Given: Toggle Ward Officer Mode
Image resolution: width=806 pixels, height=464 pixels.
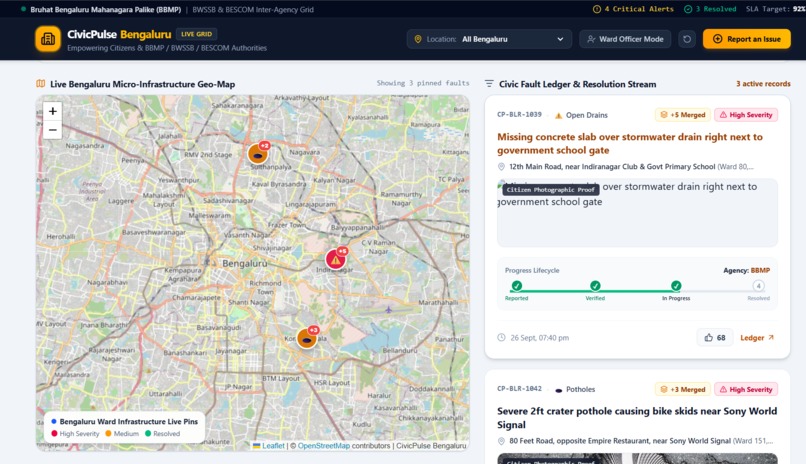Looking at the screenshot, I should 625,39.
